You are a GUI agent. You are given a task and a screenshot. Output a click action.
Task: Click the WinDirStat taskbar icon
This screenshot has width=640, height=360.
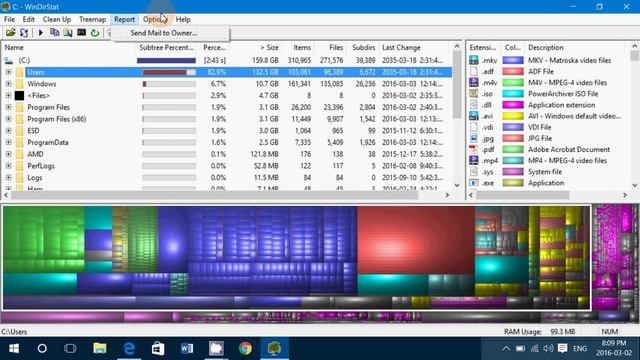(x=274, y=349)
